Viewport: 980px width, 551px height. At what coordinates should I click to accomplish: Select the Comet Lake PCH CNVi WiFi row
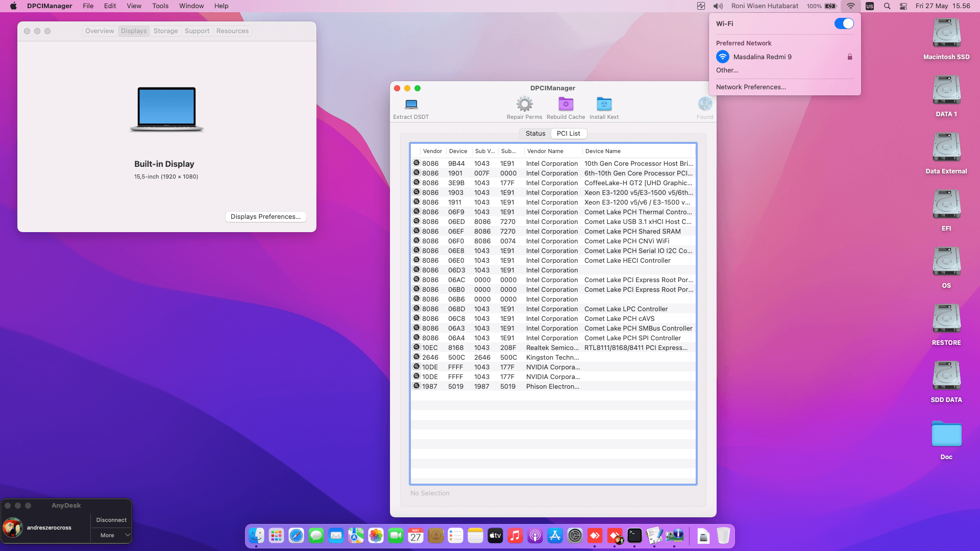(x=553, y=241)
